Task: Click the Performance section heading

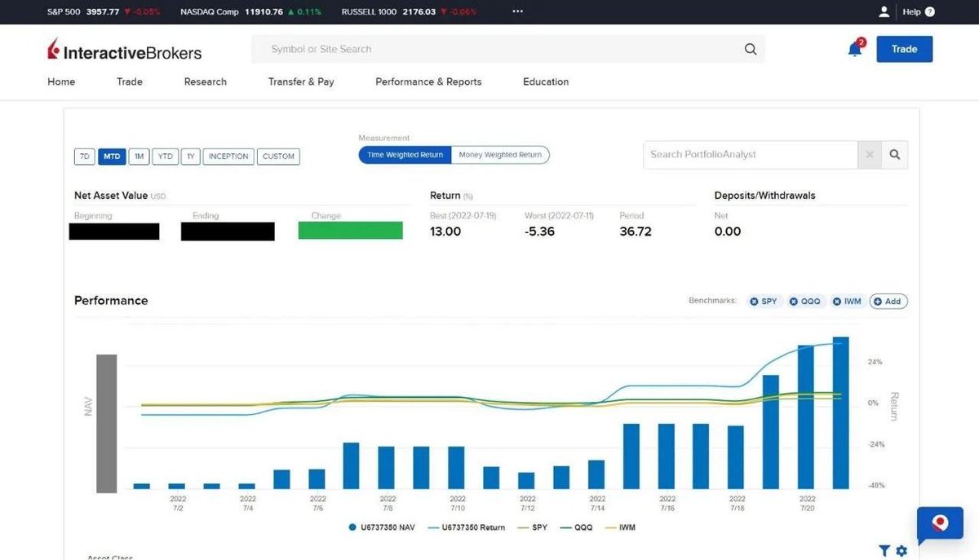Action: (111, 301)
